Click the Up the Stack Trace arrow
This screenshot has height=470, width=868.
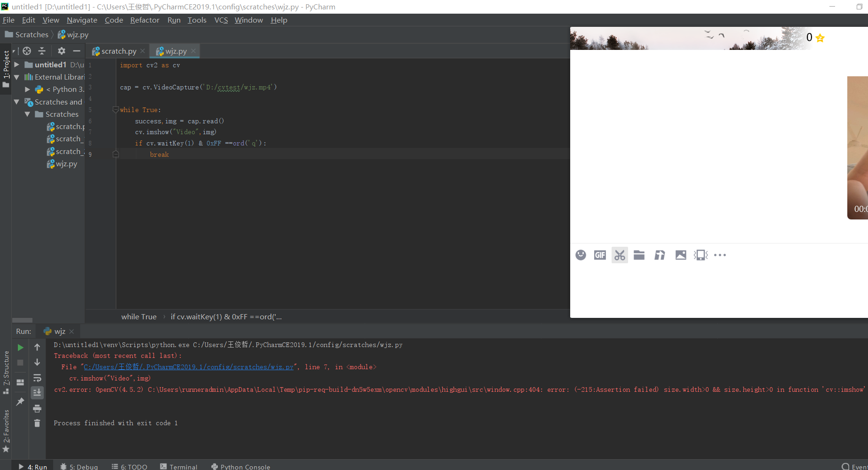[x=37, y=348]
